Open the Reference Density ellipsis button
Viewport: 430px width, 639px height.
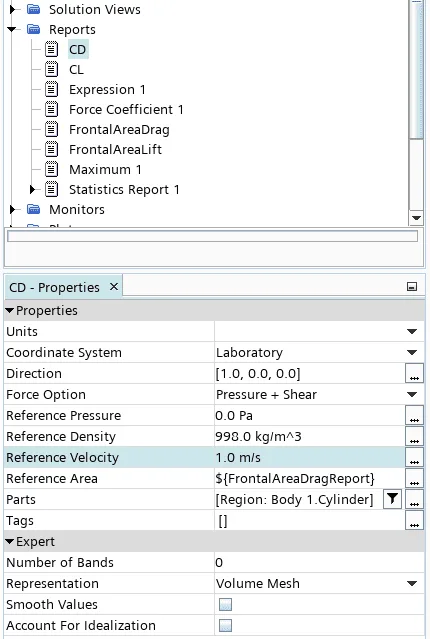pos(414,436)
